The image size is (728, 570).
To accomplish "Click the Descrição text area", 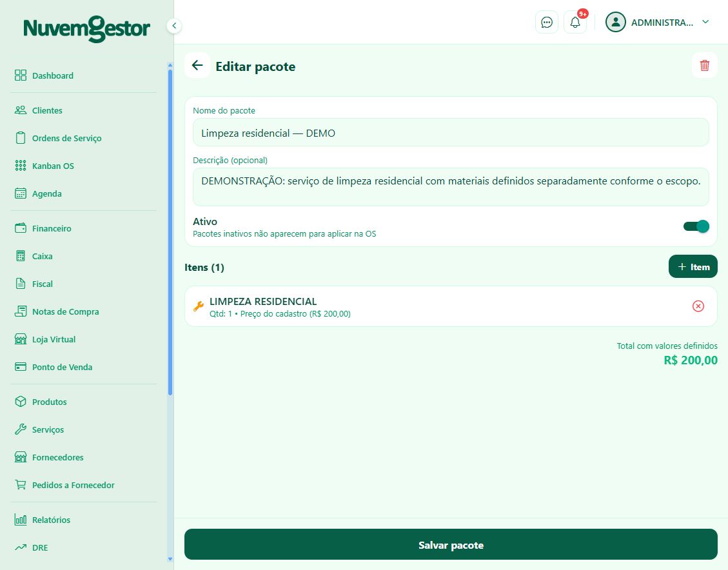I will coord(451,187).
